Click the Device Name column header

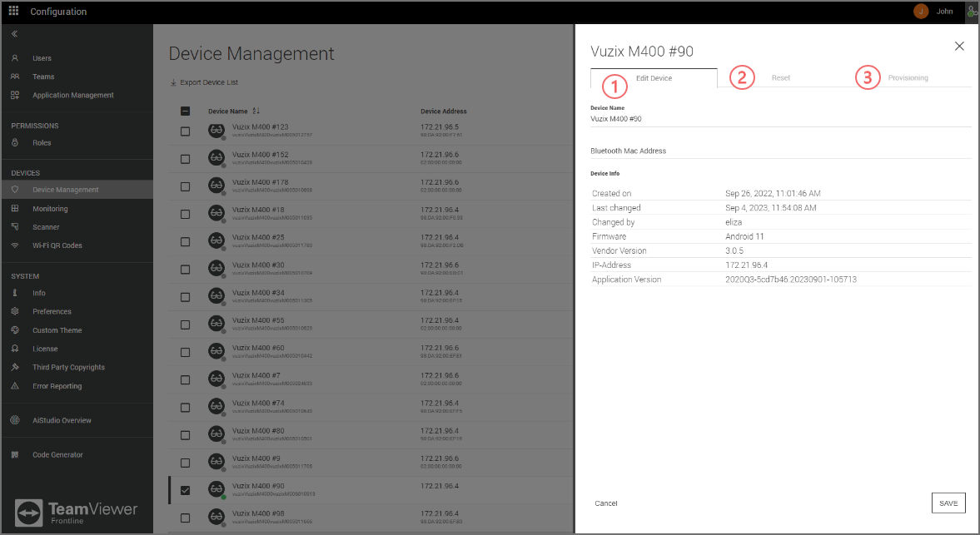click(227, 111)
